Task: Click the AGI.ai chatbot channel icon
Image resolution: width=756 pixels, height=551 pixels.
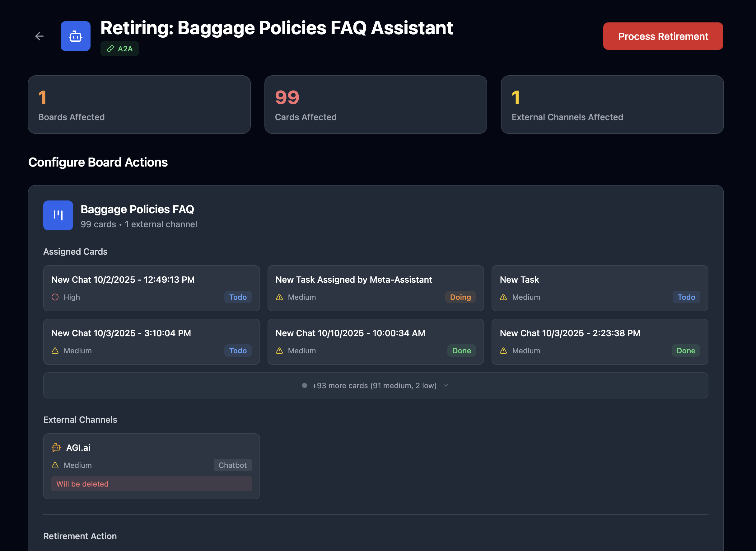Action: [56, 448]
